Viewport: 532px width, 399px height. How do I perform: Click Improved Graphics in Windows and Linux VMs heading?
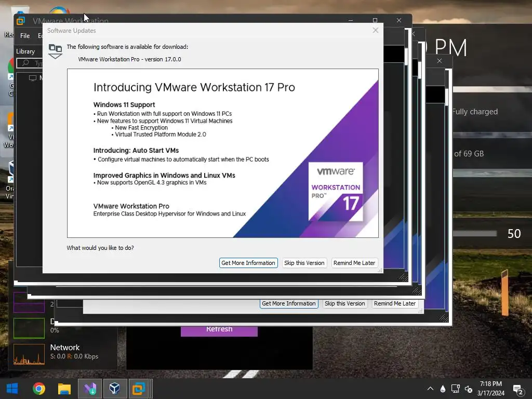pos(164,175)
